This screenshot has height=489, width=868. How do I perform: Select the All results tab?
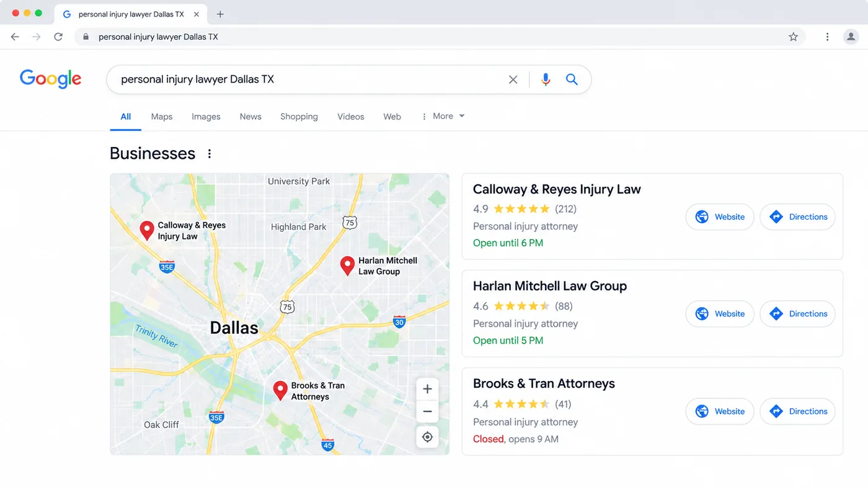(x=126, y=116)
